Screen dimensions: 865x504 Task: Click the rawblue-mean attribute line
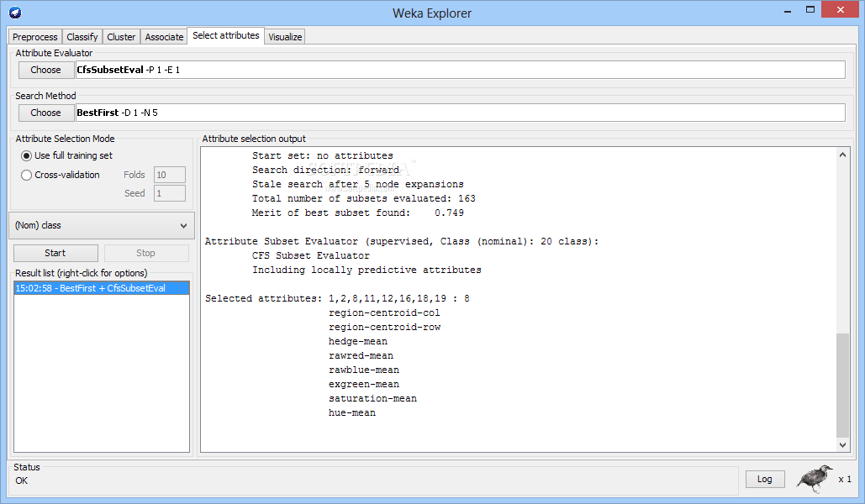tap(363, 370)
